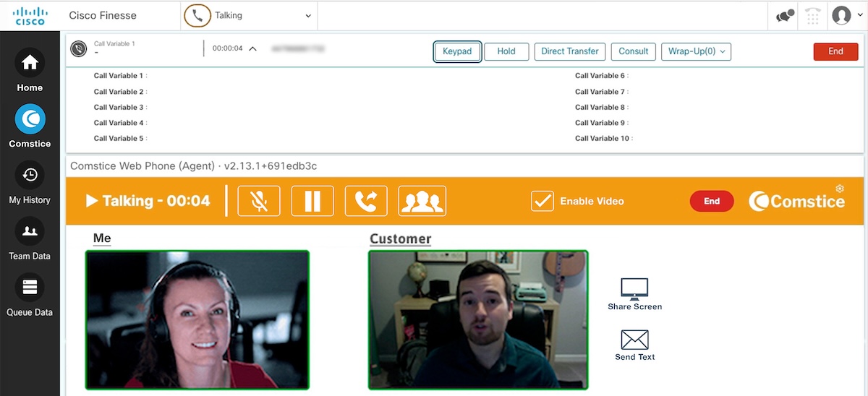The height and width of the screenshot is (396, 868).
Task: Mute microphone in Comstice Web Phone
Action: click(x=259, y=201)
